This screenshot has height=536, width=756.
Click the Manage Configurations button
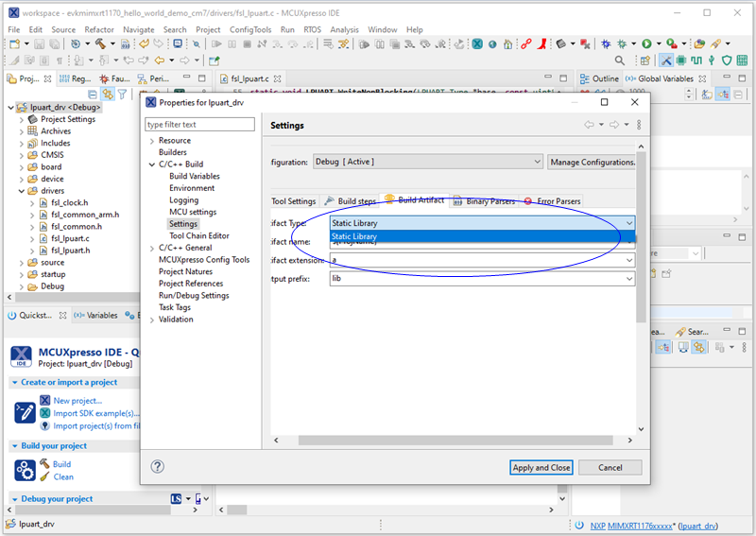pos(592,162)
